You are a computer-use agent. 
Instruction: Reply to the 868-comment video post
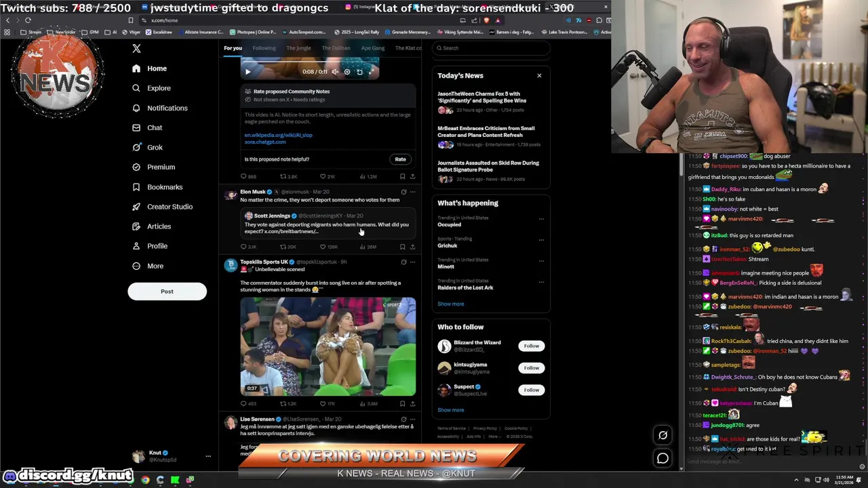click(x=248, y=176)
